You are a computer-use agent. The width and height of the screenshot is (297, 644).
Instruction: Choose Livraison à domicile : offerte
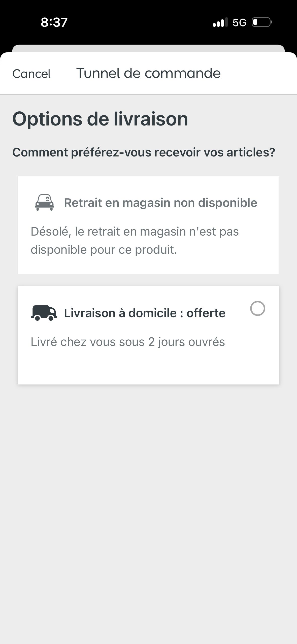tap(145, 313)
